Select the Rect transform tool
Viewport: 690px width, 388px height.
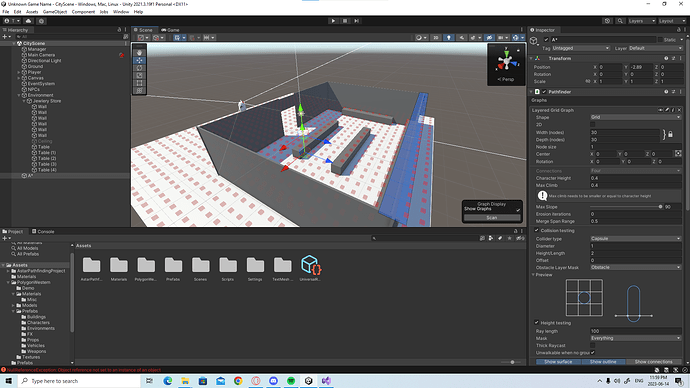(139, 83)
